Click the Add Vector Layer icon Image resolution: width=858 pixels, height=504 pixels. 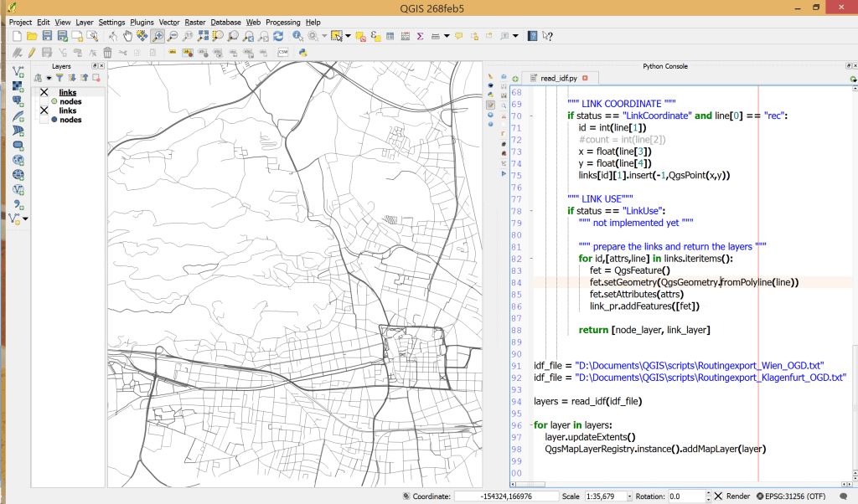click(x=18, y=70)
